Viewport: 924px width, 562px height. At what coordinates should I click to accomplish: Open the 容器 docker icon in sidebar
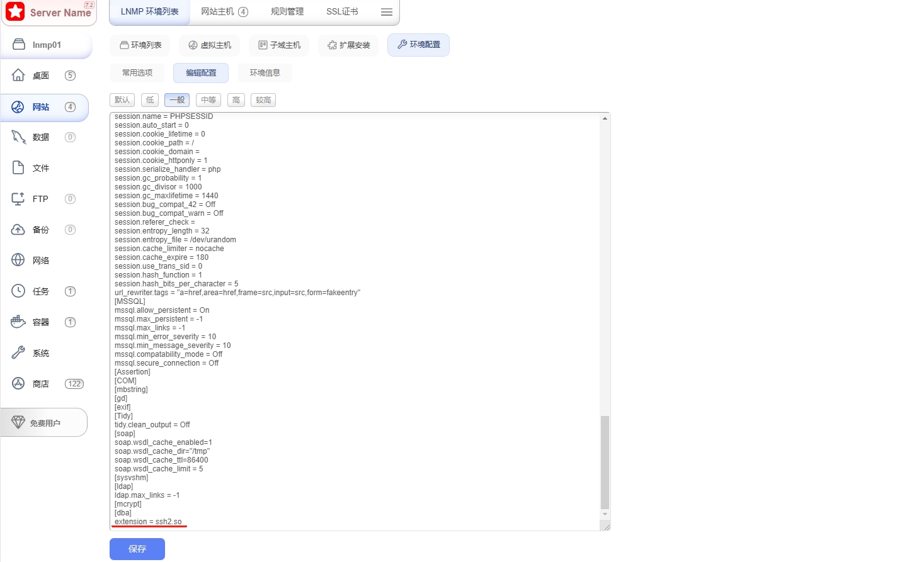click(x=19, y=322)
